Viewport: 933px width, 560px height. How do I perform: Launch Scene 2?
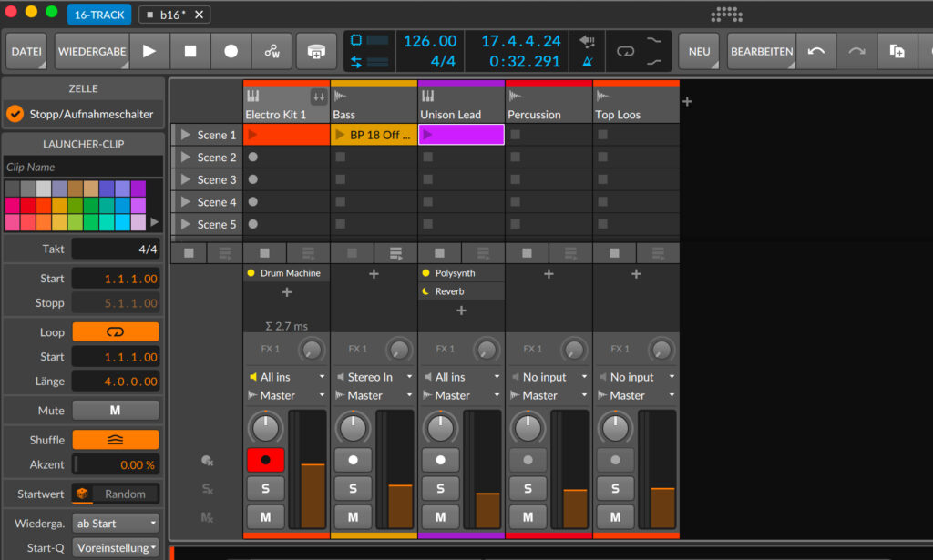click(x=186, y=157)
